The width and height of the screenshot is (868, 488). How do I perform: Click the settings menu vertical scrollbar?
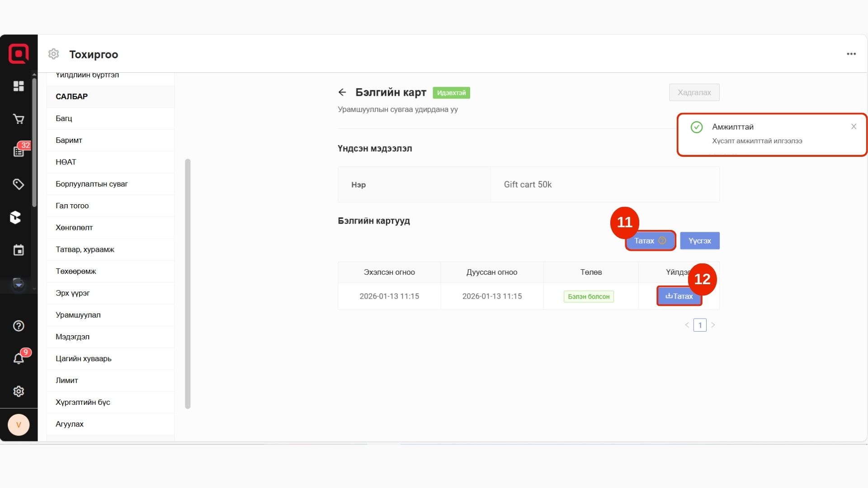coord(188,283)
